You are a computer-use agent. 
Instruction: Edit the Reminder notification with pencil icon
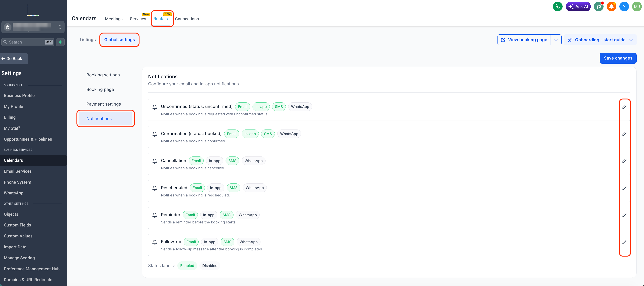pyautogui.click(x=624, y=215)
